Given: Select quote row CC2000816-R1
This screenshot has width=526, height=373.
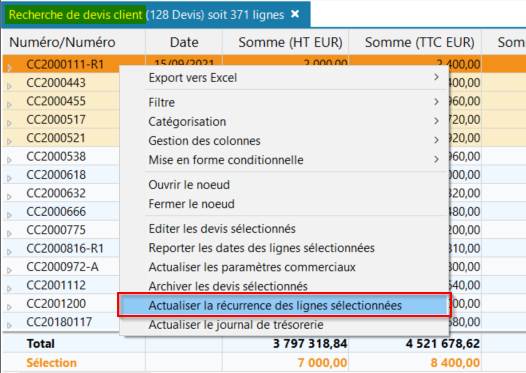Looking at the screenshot, I should [x=65, y=248].
